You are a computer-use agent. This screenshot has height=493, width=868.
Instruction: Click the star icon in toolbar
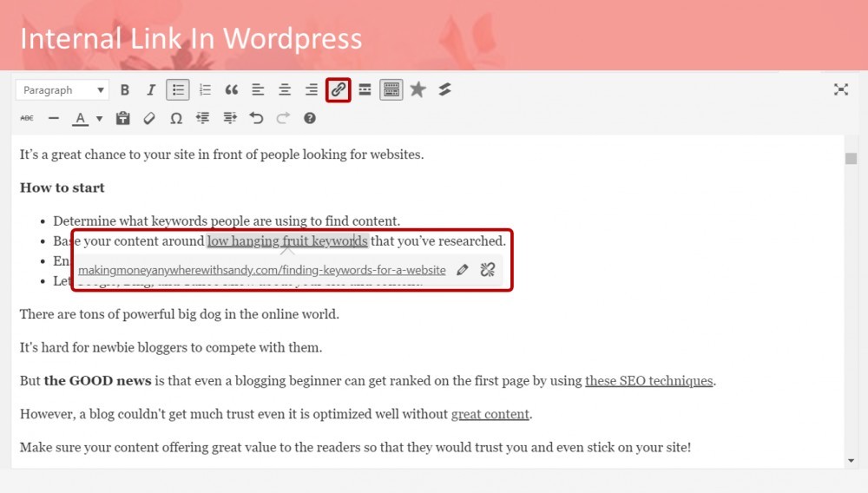pos(418,89)
